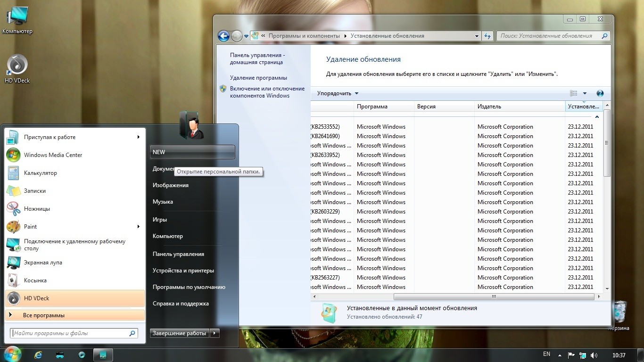Click the Версия column header
644x362 pixels.
click(x=444, y=107)
